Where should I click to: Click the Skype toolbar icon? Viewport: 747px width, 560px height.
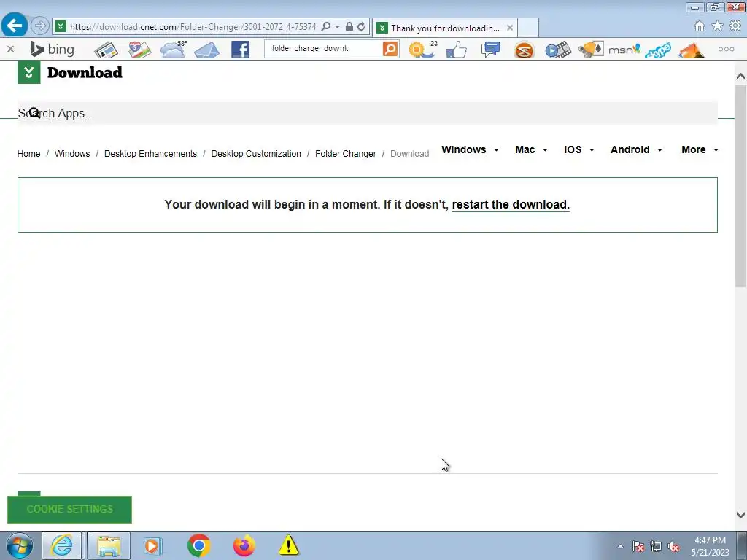(658, 50)
